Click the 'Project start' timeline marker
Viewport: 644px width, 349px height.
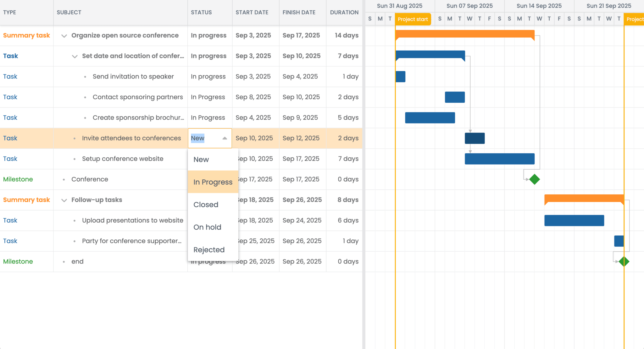[413, 19]
